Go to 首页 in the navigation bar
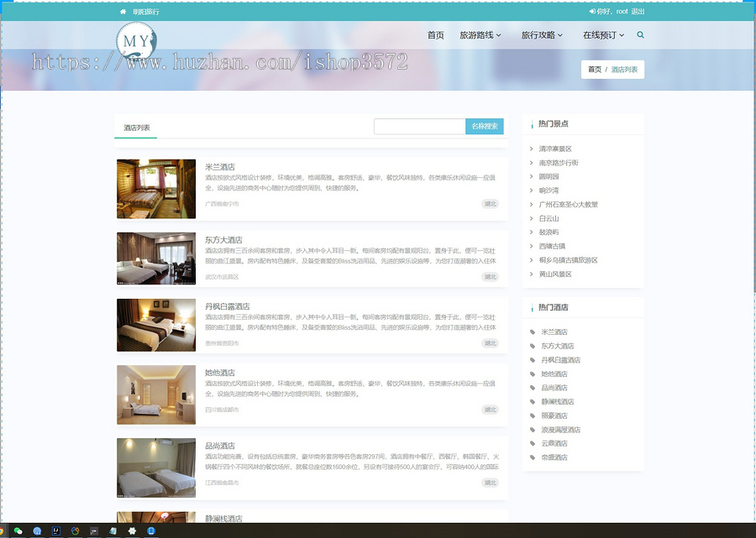Image resolution: width=756 pixels, height=538 pixels. point(435,35)
